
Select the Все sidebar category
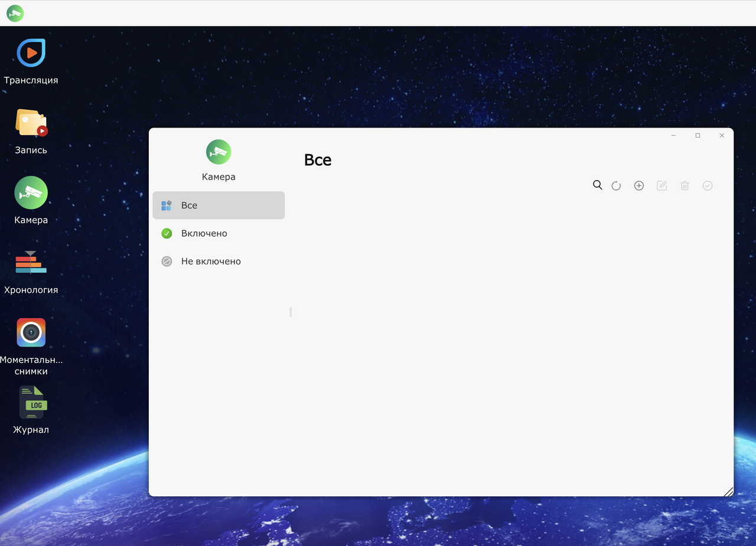coord(219,205)
